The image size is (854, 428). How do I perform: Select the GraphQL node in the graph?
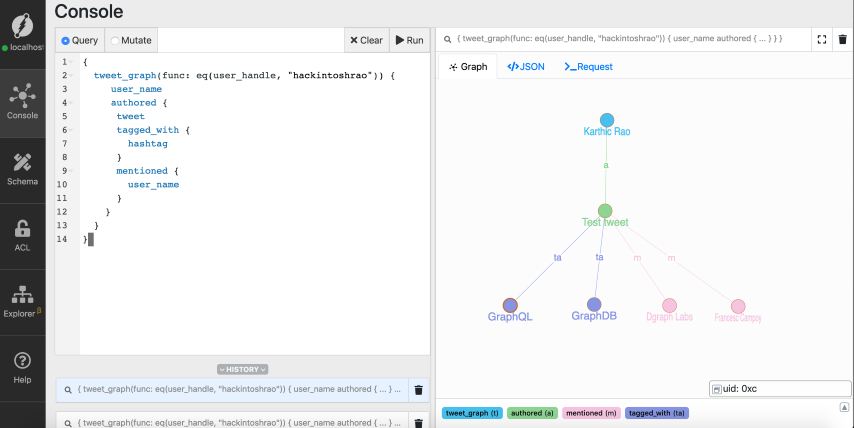coord(510,305)
